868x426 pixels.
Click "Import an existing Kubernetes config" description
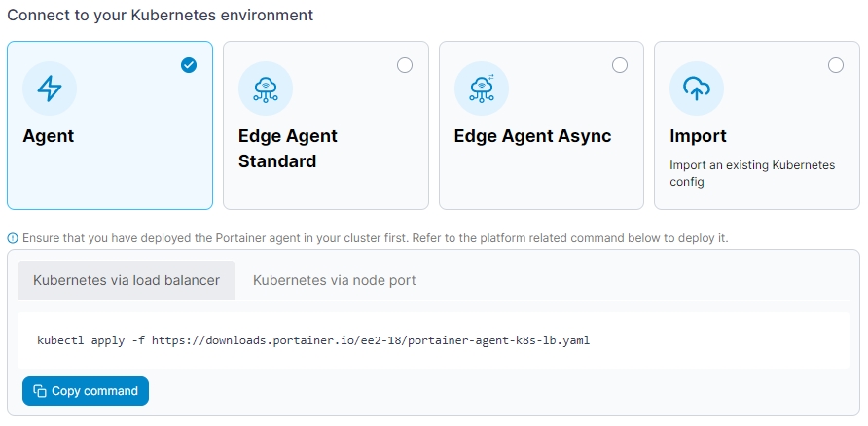click(x=751, y=173)
